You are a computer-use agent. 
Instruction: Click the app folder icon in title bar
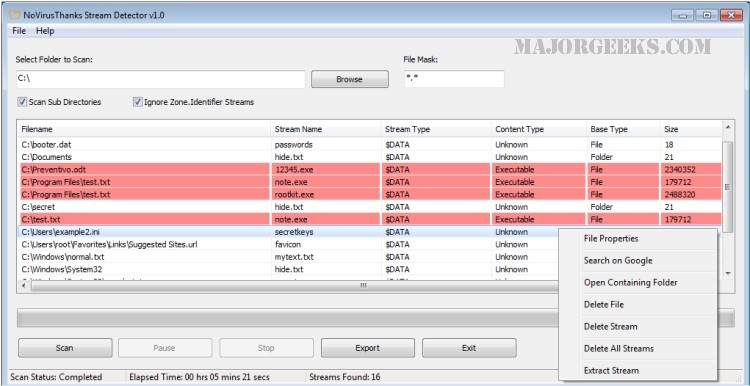(15, 15)
